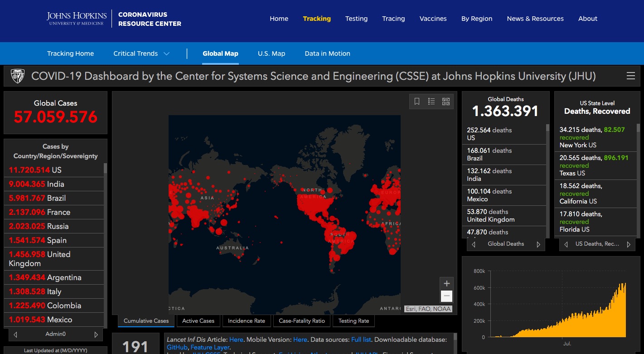This screenshot has height=354, width=644.
Task: Go to previous Admin0 cases list
Action: tap(15, 335)
